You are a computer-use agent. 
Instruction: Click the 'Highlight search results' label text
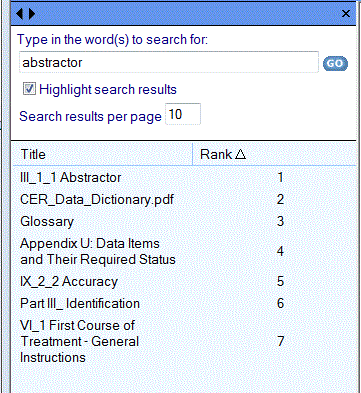[108, 89]
